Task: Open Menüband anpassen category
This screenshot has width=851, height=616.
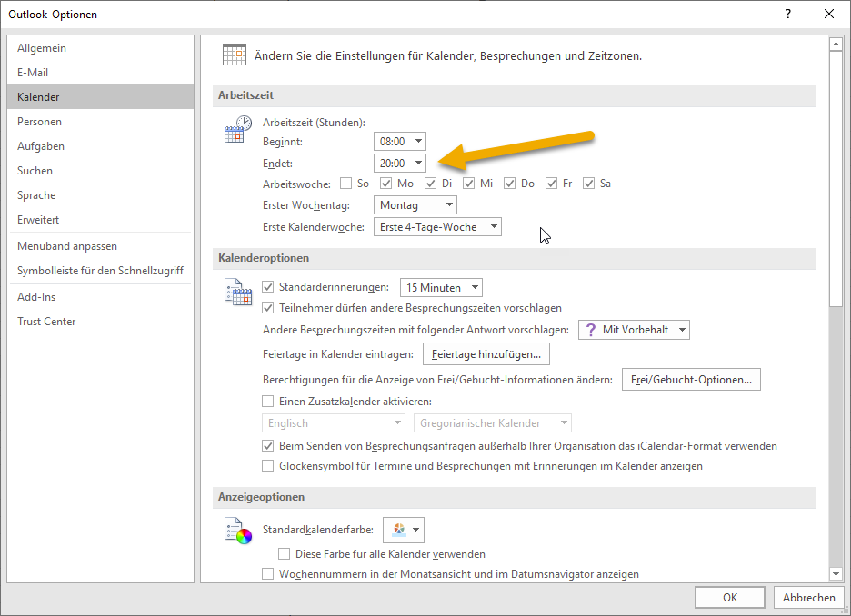Action: click(100, 245)
